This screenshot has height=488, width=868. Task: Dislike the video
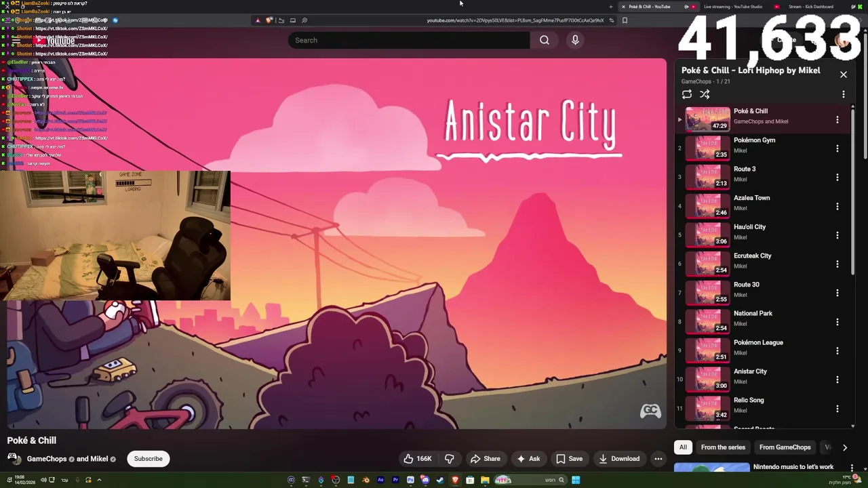[449, 459]
